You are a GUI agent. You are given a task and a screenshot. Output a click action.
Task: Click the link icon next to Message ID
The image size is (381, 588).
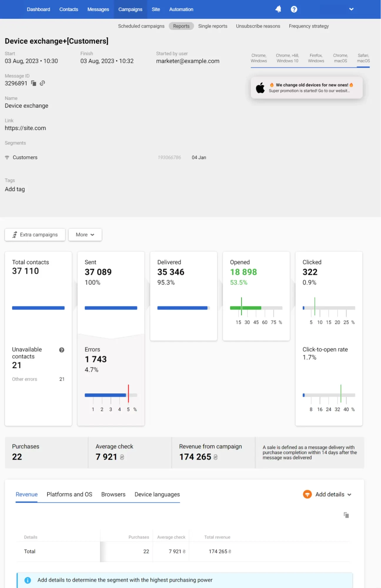[42, 83]
